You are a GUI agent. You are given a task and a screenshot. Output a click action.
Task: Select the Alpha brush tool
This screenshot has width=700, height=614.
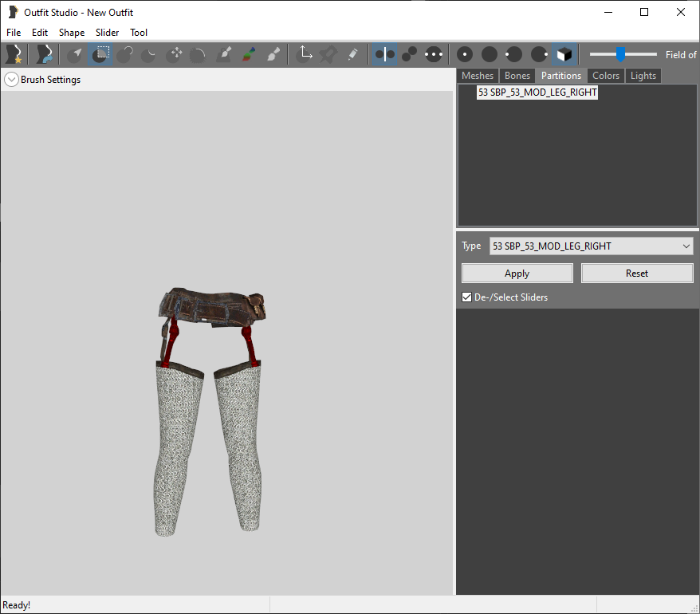pos(273,54)
